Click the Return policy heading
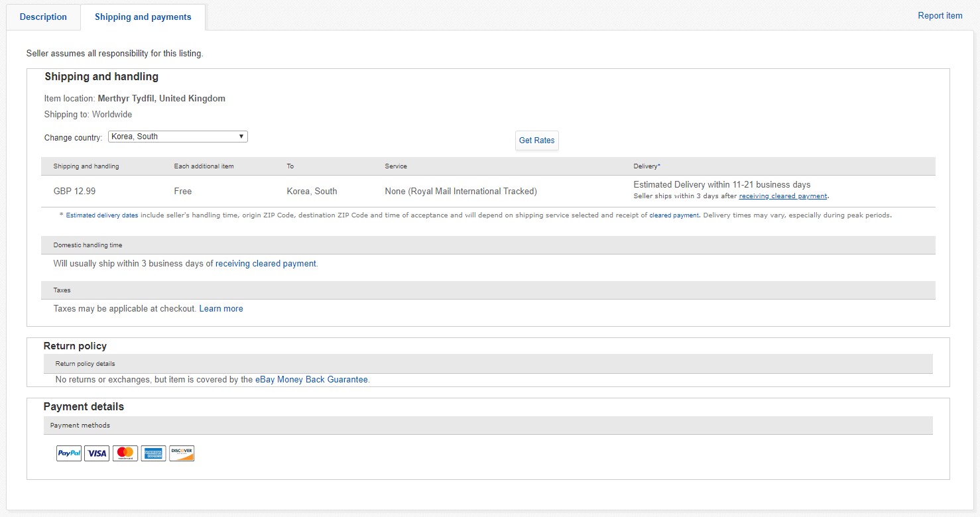Image resolution: width=980 pixels, height=517 pixels. click(75, 346)
